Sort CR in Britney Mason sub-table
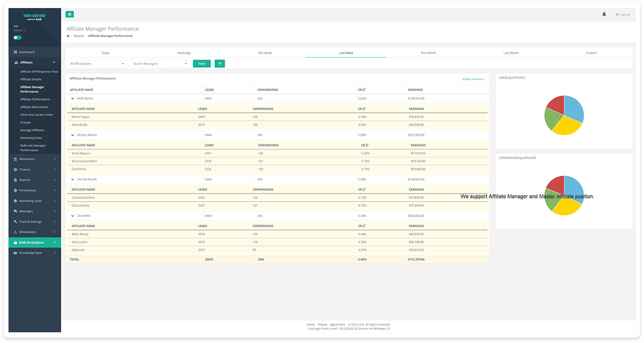 click(x=368, y=145)
